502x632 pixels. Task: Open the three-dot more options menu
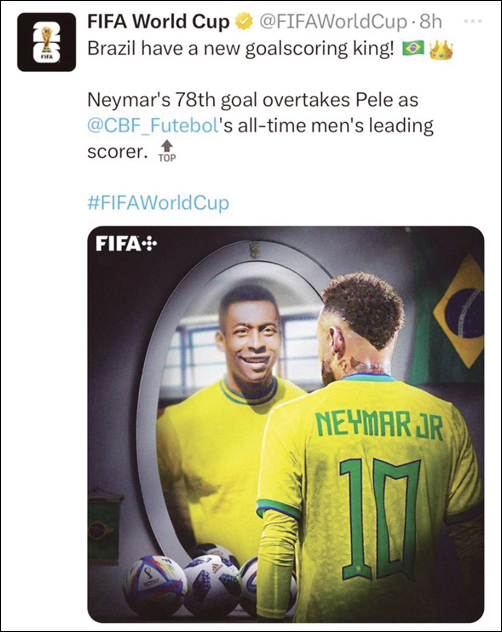coord(473,21)
